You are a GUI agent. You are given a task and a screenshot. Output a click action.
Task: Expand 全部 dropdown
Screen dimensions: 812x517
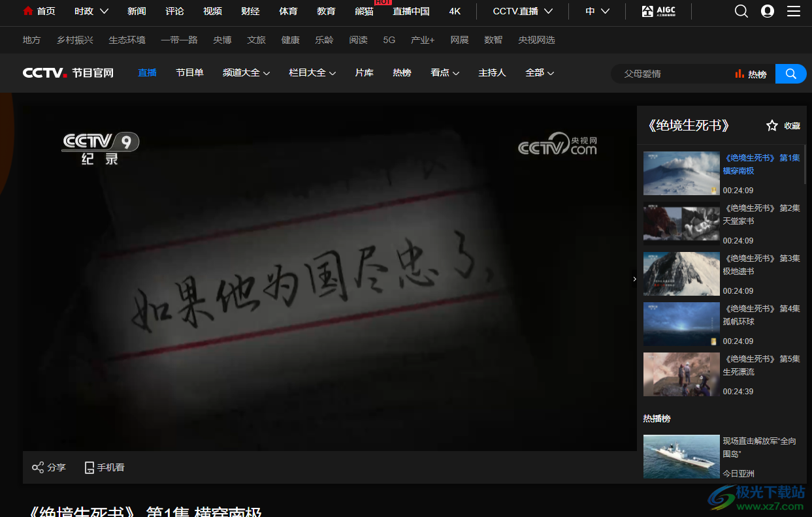click(540, 73)
